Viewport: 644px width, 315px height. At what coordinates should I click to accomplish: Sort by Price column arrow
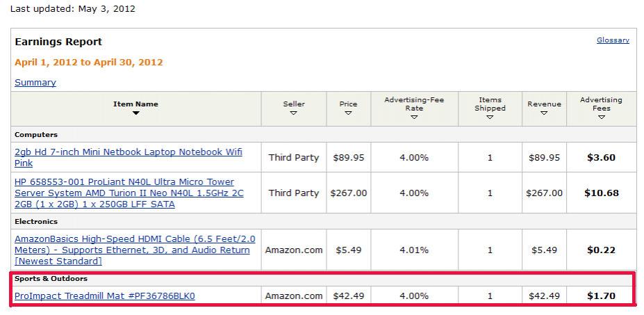pos(348,113)
